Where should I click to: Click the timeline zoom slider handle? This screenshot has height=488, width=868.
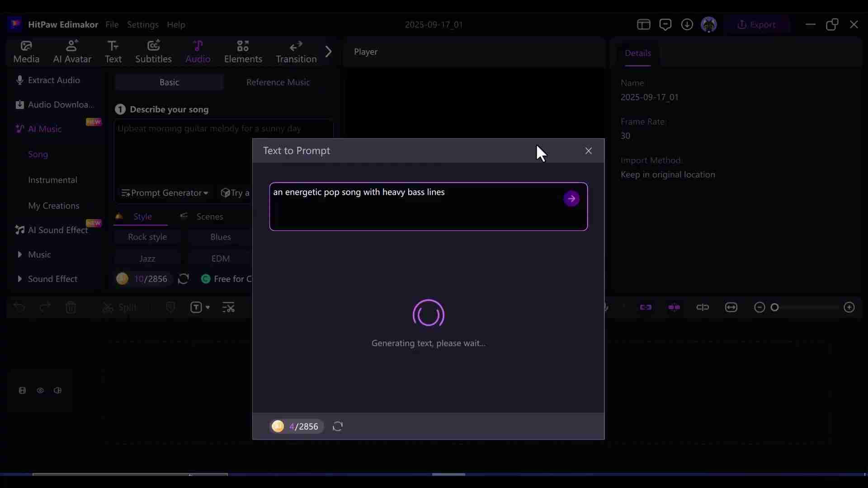[775, 308]
